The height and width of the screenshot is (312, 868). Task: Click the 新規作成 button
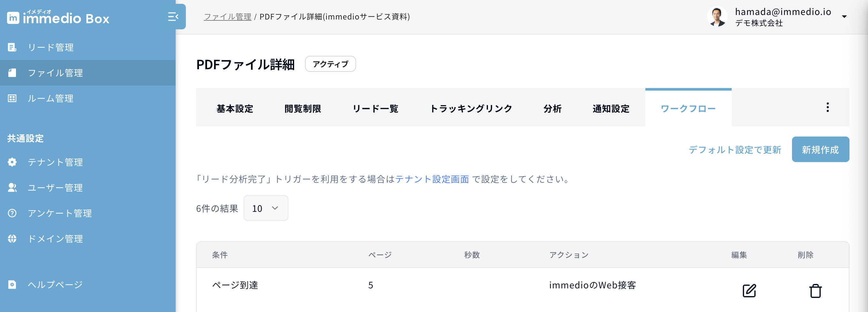820,149
